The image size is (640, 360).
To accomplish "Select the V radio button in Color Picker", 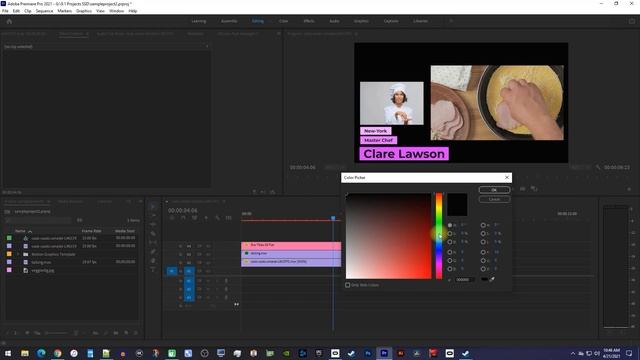I will coord(483,269).
